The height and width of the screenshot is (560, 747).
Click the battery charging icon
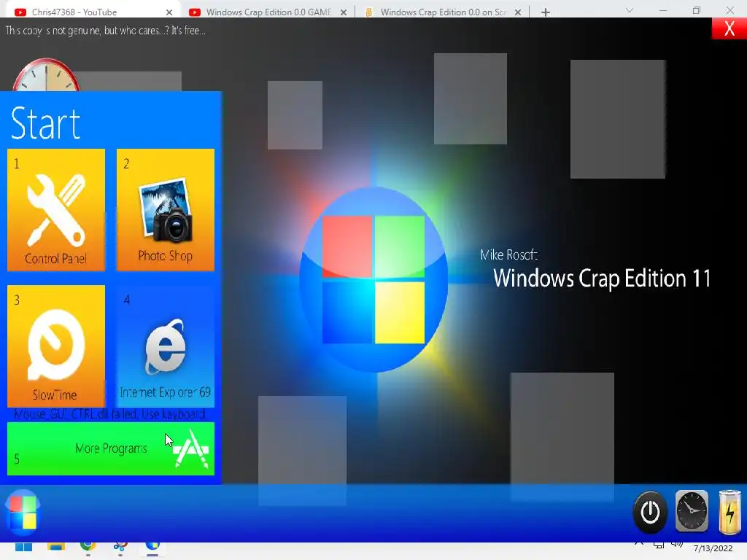(x=729, y=513)
